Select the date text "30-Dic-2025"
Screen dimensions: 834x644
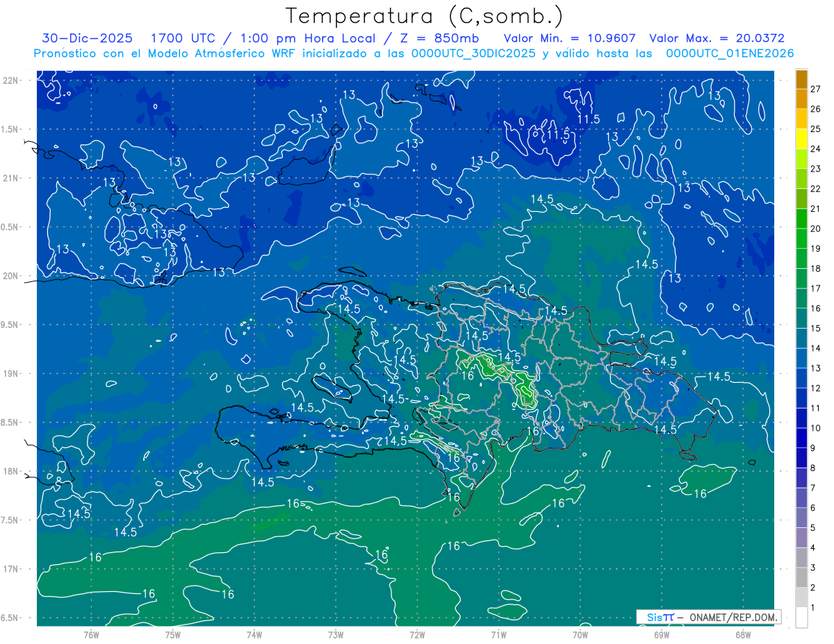tap(87, 38)
